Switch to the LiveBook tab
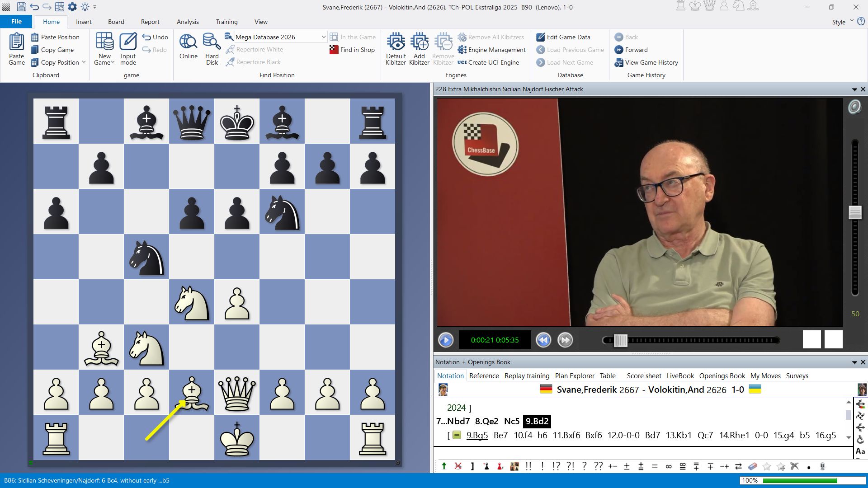 pyautogui.click(x=680, y=375)
